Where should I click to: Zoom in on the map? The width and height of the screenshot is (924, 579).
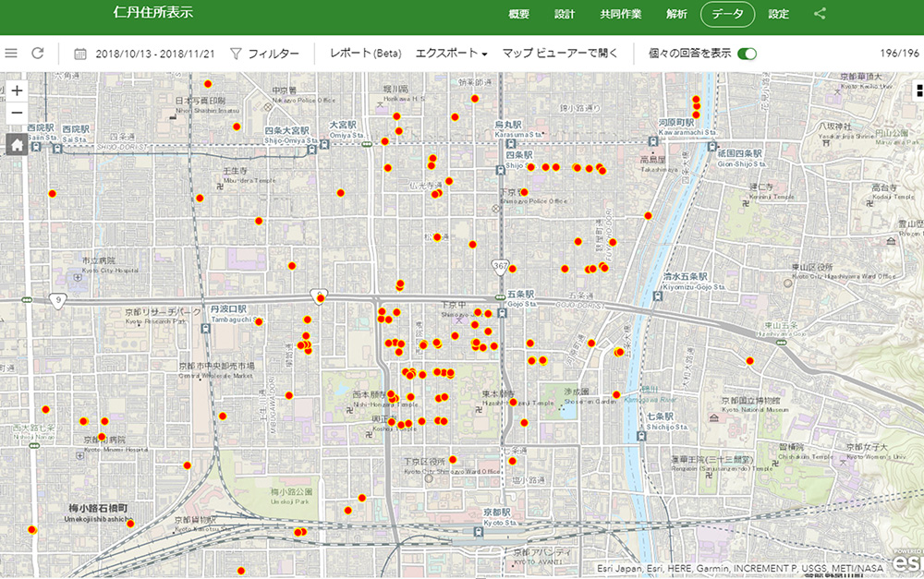(x=17, y=90)
